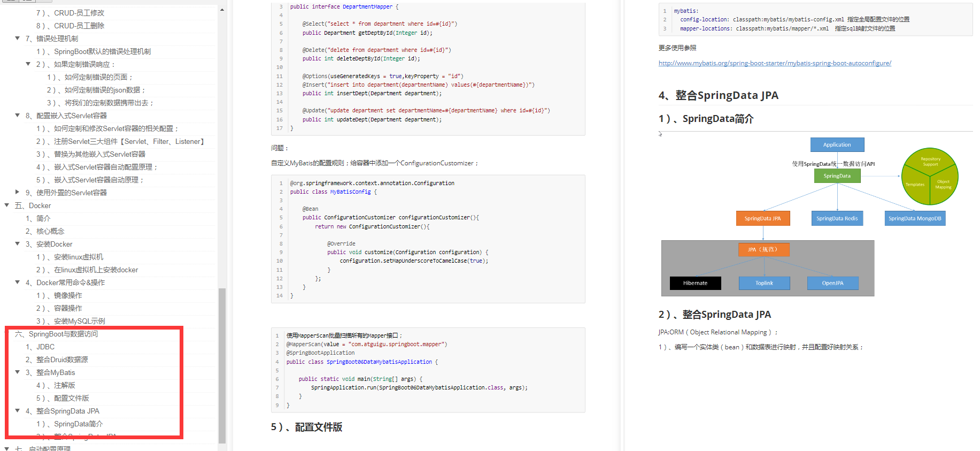This screenshot has height=451, width=980.
Task: Click the 1)、SpringData简介 document heading
Action: [706, 119]
